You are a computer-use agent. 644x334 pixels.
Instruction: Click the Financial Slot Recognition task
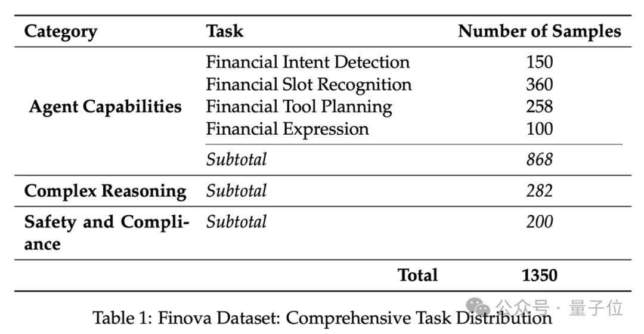point(309,84)
